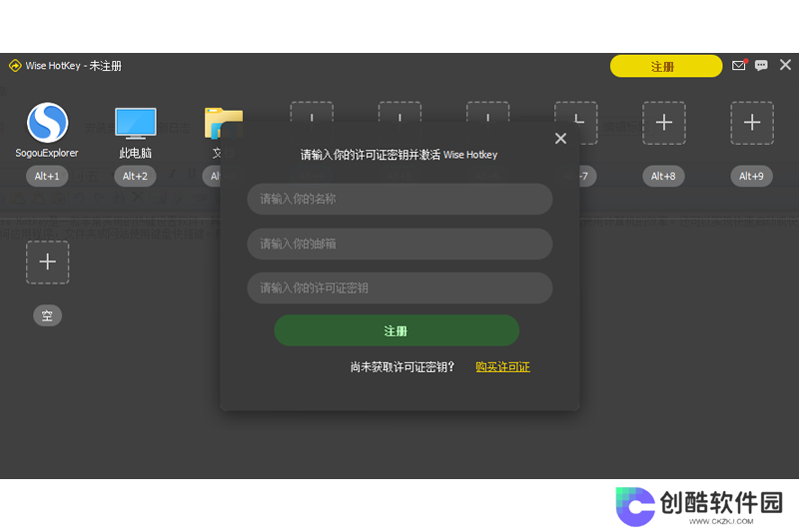
Task: Click the SogouExplorer label text
Action: (47, 153)
